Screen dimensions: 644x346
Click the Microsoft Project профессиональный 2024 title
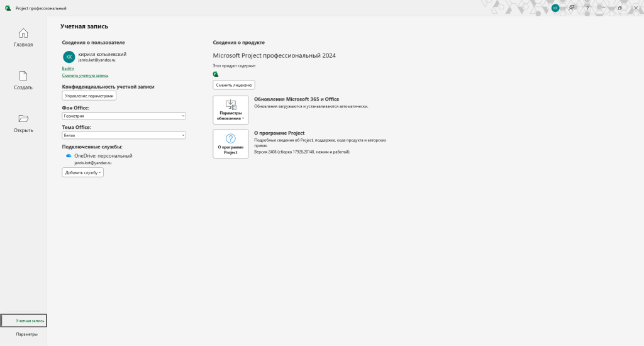pos(274,55)
